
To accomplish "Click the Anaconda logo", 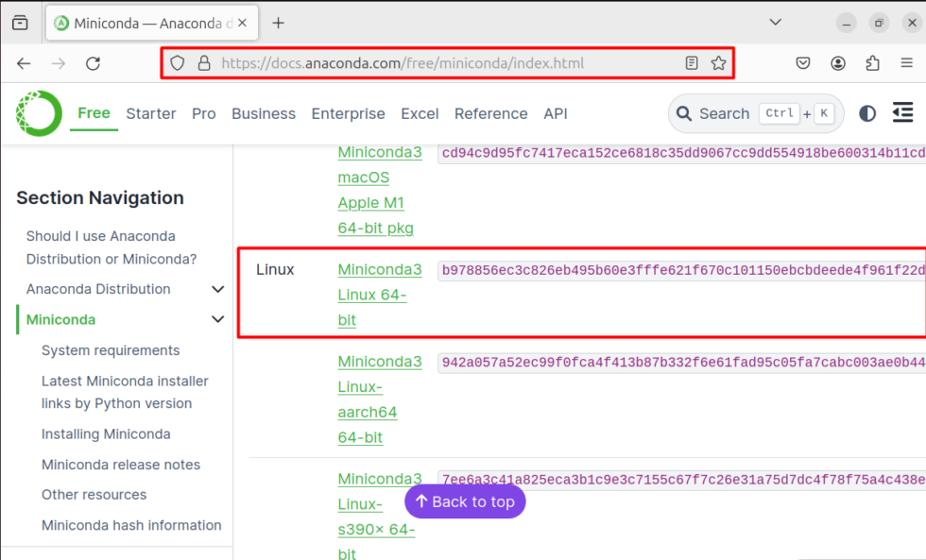I will click(x=39, y=113).
